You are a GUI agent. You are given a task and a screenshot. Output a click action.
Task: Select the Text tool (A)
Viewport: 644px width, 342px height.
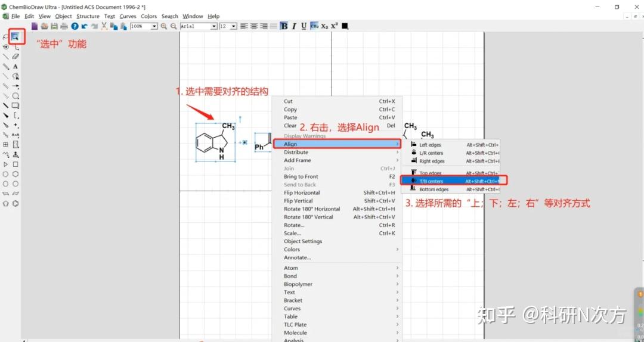16,67
